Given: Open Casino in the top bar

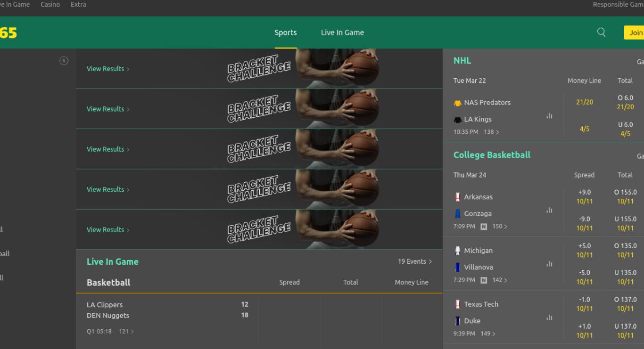Looking at the screenshot, I should (x=50, y=4).
